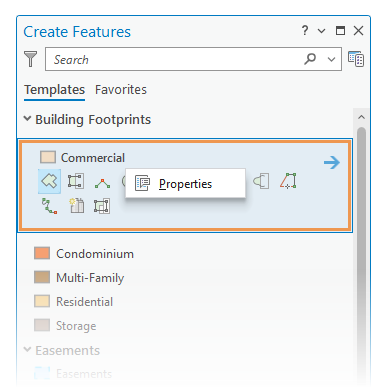Click the Multi-Family color swatch
386x387 pixels.
[42, 277]
